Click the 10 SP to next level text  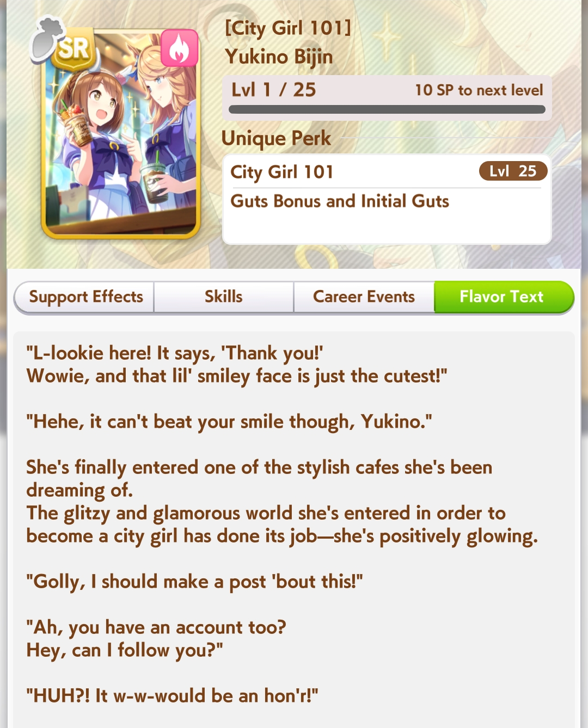(x=479, y=90)
